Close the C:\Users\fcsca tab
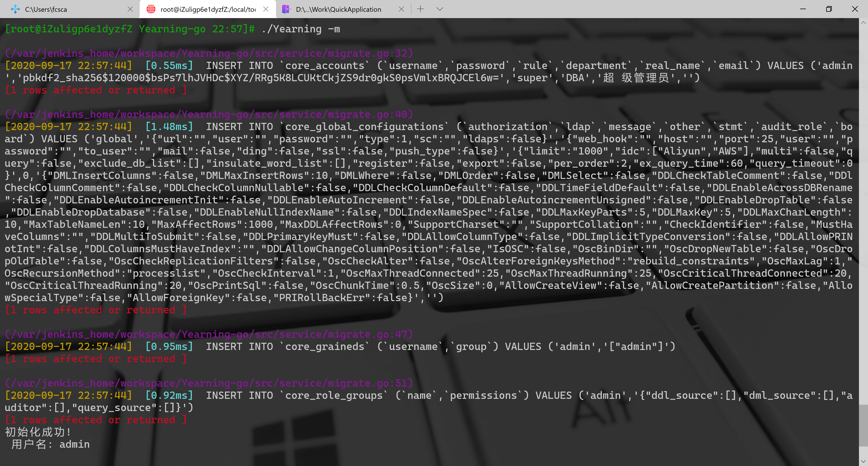Viewport: 868px width, 466px height. (130, 9)
